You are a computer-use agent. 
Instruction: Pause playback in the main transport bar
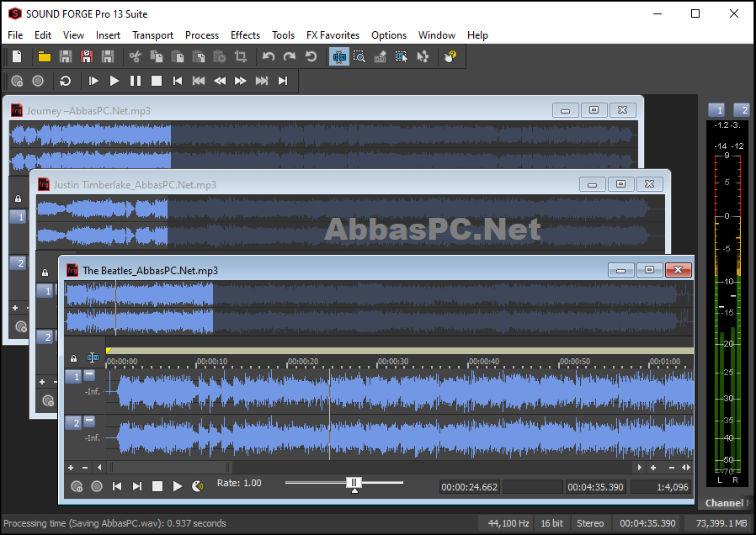(136, 81)
